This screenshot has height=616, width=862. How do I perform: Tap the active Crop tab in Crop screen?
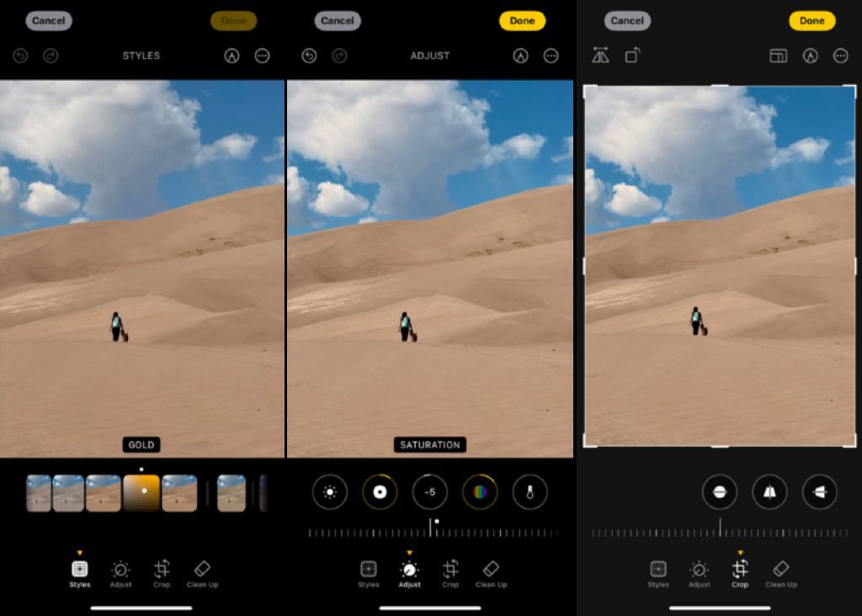[740, 574]
